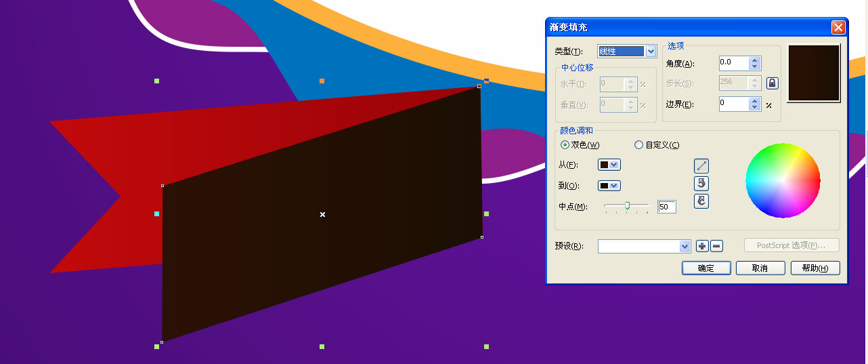Click the 中点 midpoint value box
This screenshot has width=868, height=364.
[667, 207]
